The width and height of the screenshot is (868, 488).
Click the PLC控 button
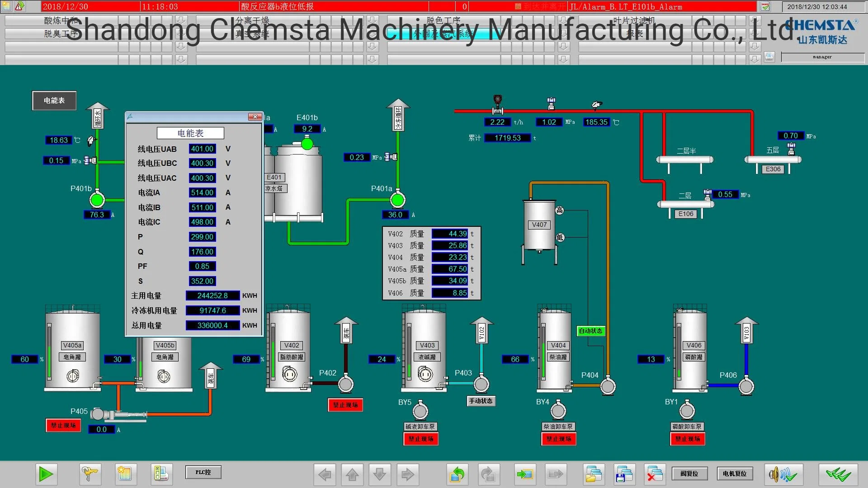point(203,472)
